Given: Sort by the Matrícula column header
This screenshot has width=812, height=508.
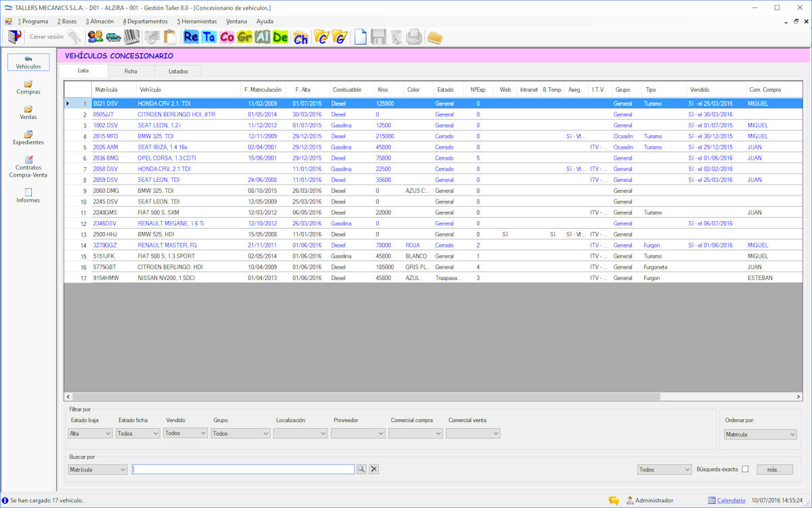Looking at the screenshot, I should pos(114,89).
